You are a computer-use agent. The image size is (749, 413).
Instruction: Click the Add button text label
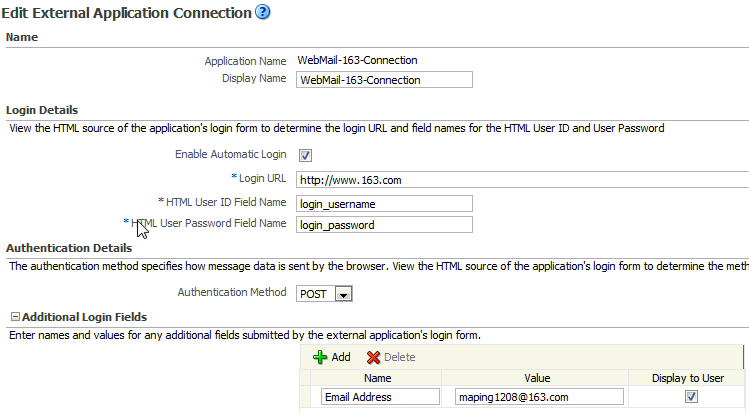pos(341,357)
